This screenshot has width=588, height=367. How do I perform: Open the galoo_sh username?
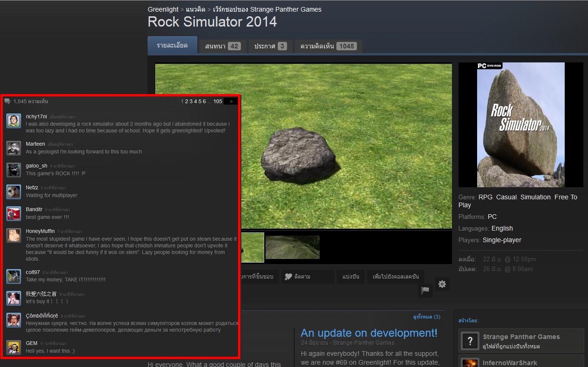click(37, 166)
